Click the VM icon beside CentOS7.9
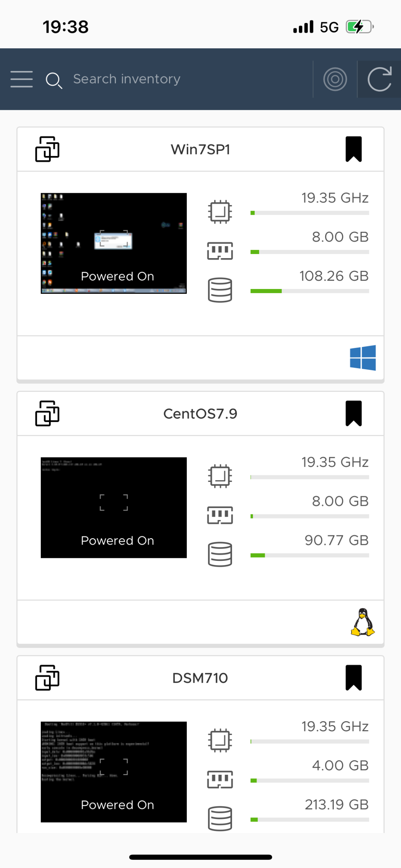Viewport: 401px width, 868px height. (x=47, y=413)
